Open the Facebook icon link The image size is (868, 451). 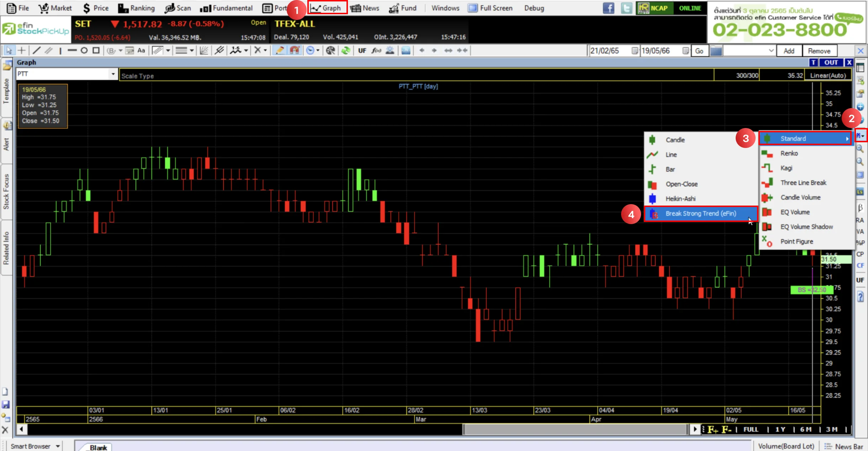pos(609,8)
